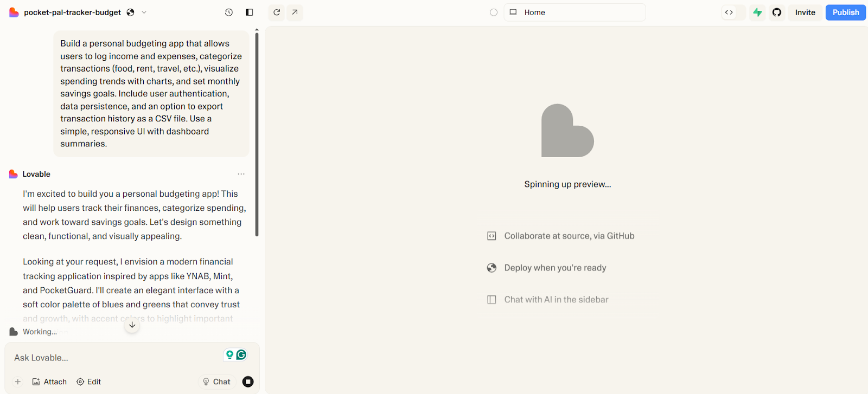The width and height of the screenshot is (868, 394).
Task: Open the Home route selector
Action: tap(575, 12)
